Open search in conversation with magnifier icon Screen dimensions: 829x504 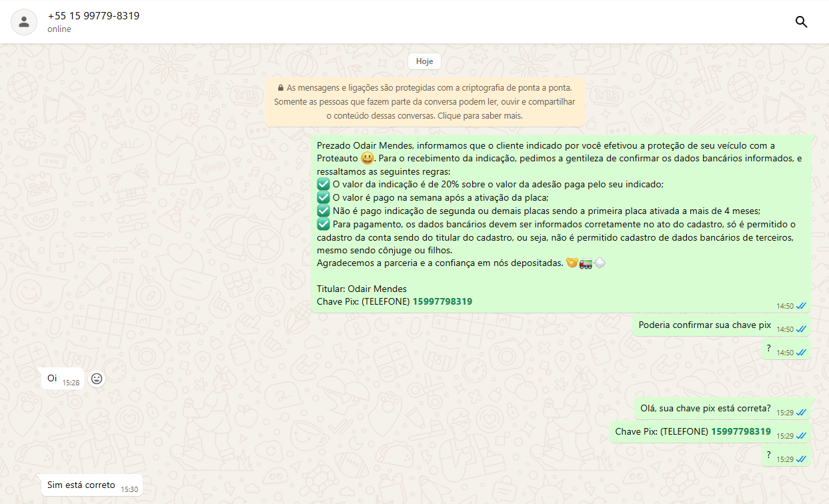coord(801,22)
